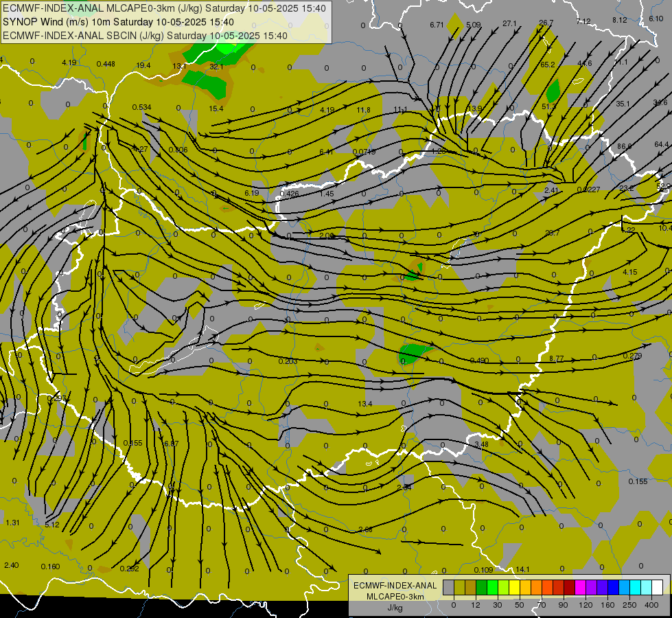Viewport: 672px width, 618px height.
Task: Click the map value '0.0227'
Action: tap(588, 190)
